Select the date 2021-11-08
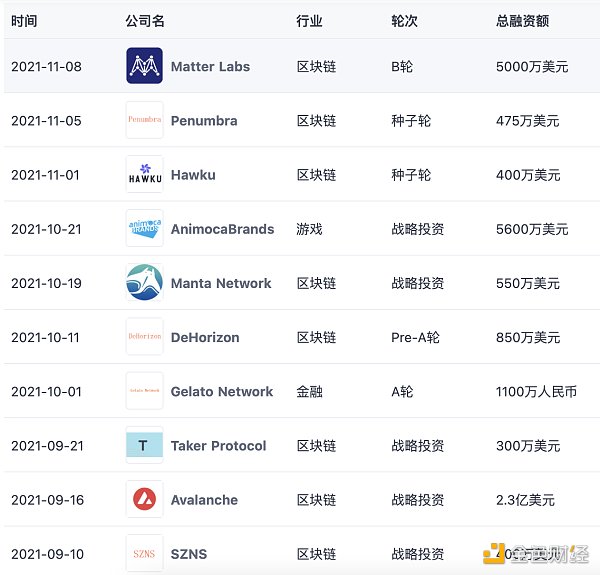 tap(46, 67)
